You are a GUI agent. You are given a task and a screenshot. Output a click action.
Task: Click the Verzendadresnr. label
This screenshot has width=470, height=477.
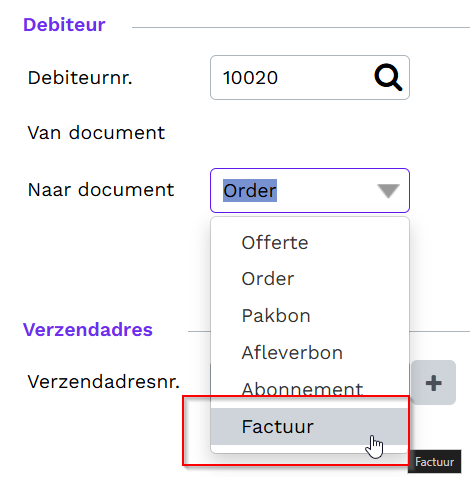click(x=104, y=382)
